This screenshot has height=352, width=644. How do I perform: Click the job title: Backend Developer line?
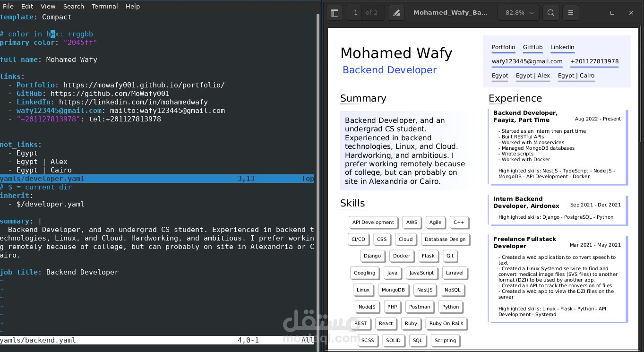pos(59,272)
